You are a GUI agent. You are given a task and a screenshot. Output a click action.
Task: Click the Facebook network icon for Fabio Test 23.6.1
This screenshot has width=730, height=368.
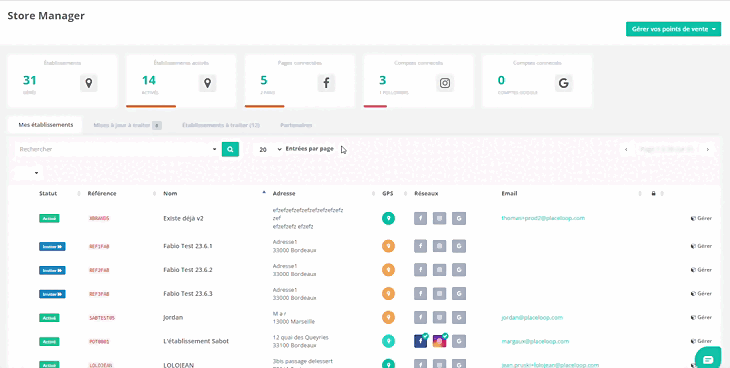click(420, 246)
